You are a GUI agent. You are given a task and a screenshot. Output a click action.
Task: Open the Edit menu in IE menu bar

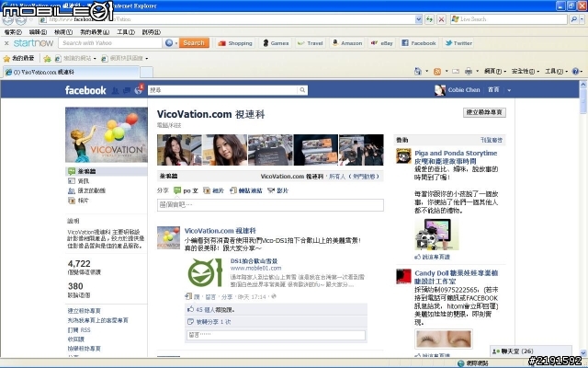[38, 32]
